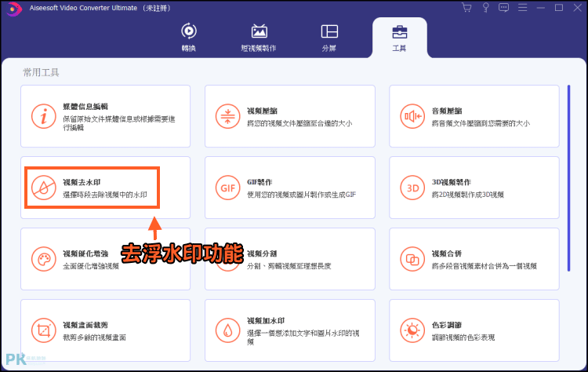Viewport: 588px width, 372px height.
Task: Open 視頻加水印 tool title
Action: point(266,321)
